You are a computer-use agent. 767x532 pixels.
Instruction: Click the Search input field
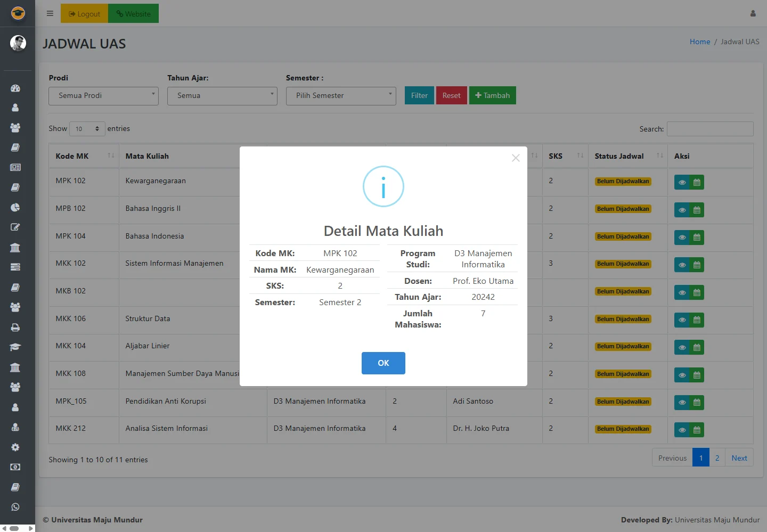tap(710, 129)
